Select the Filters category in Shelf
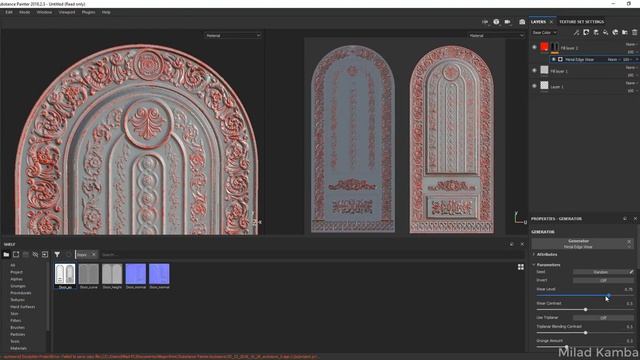 tap(16, 321)
